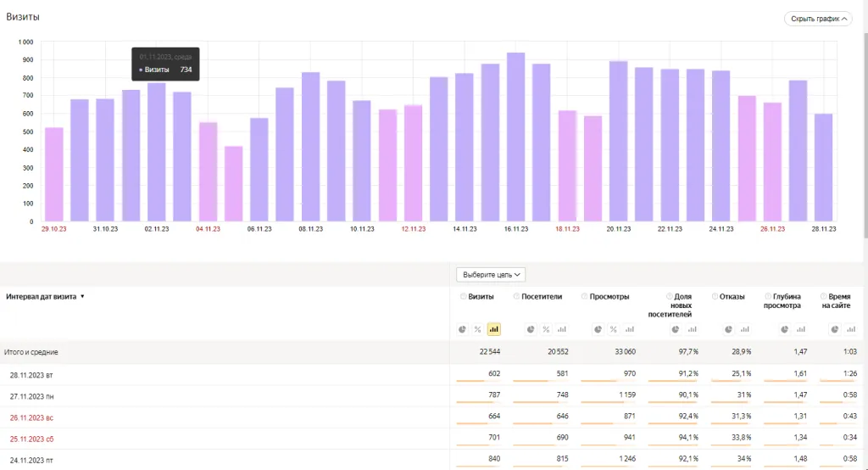Open the Выберите цель dropdown

pos(491,274)
